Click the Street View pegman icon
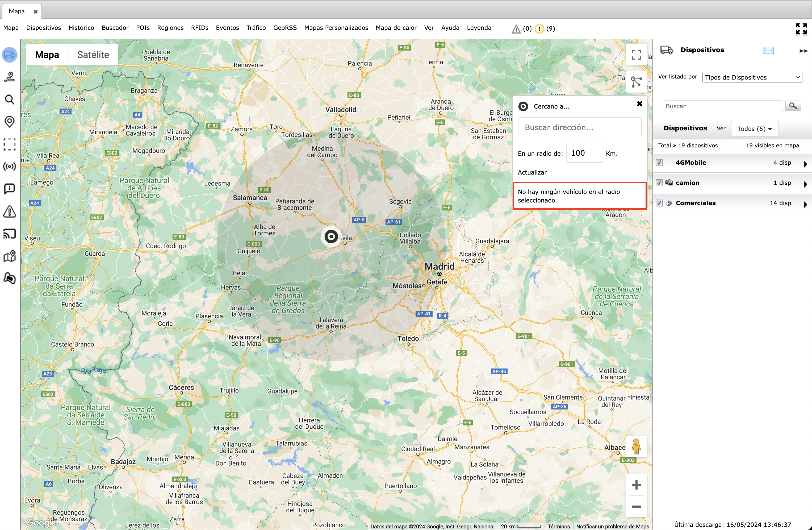Viewport: 812px width, 530px height. [x=636, y=446]
